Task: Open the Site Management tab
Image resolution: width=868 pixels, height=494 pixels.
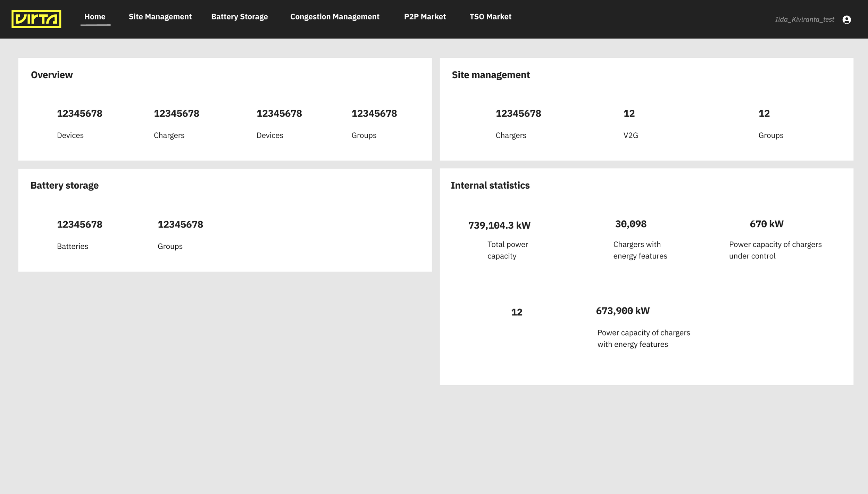Action: tap(160, 17)
